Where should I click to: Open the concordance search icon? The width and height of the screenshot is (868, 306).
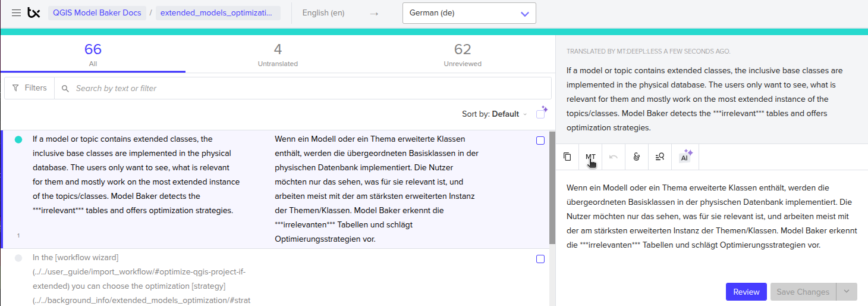tap(659, 157)
